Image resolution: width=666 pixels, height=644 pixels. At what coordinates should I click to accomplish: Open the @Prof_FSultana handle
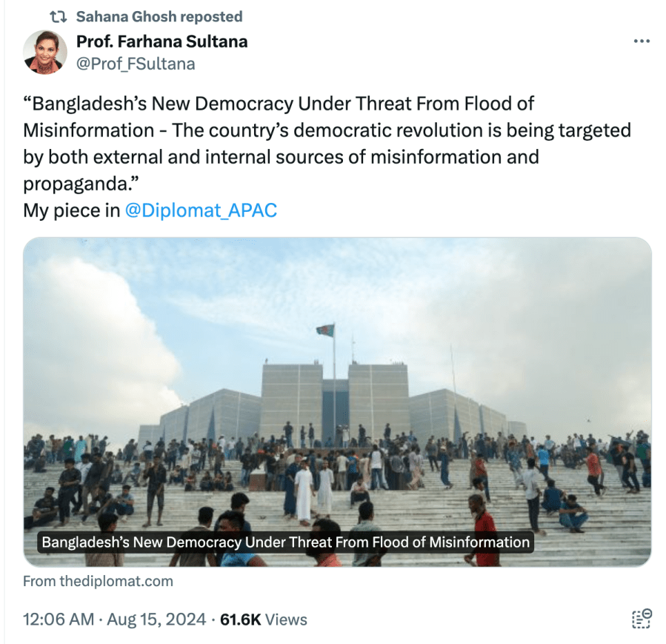(x=136, y=64)
